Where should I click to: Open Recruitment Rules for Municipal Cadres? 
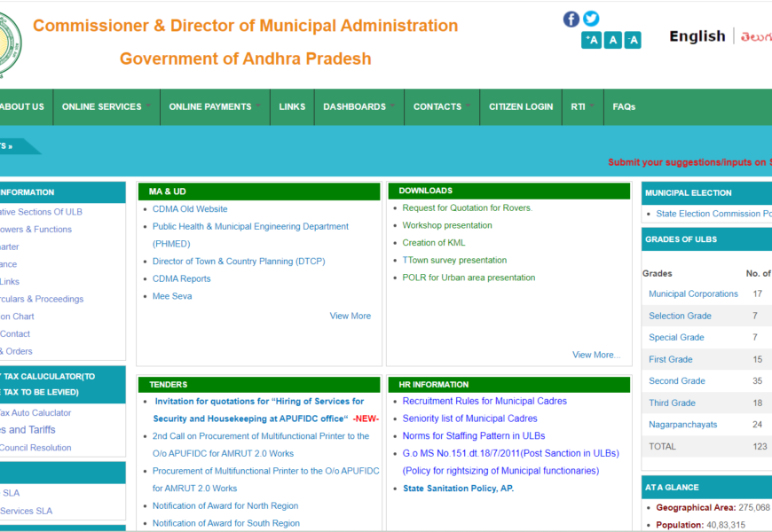point(484,402)
